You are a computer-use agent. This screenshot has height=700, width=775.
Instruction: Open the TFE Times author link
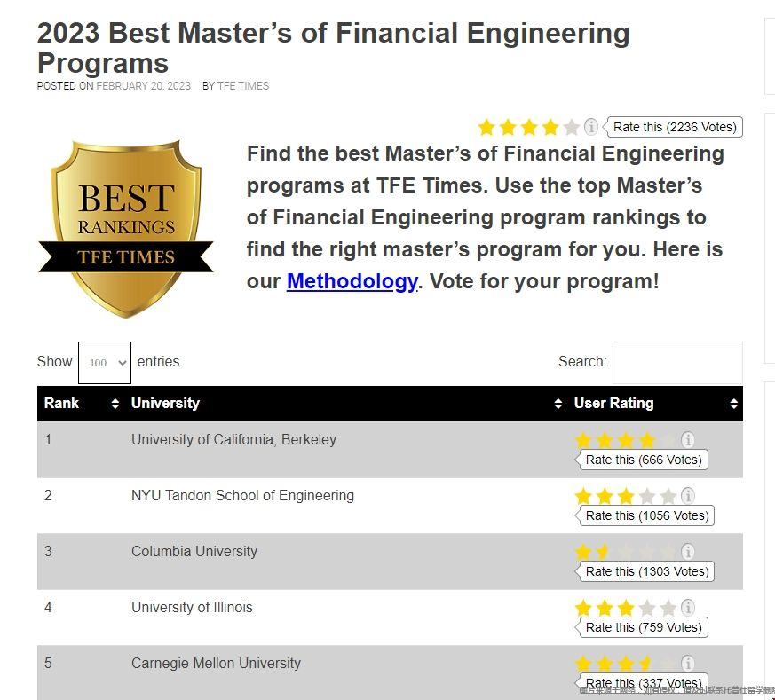(x=243, y=86)
